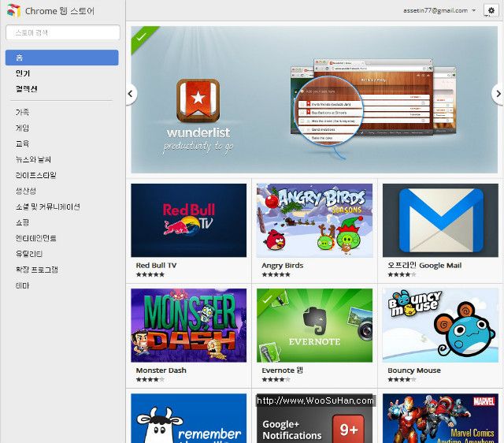Go to previous featured banner slide

click(x=131, y=94)
